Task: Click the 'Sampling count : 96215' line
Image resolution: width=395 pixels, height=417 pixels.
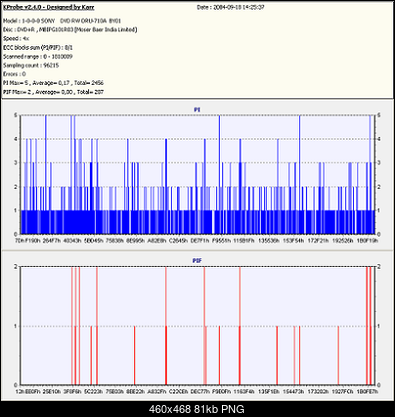Action: point(31,65)
